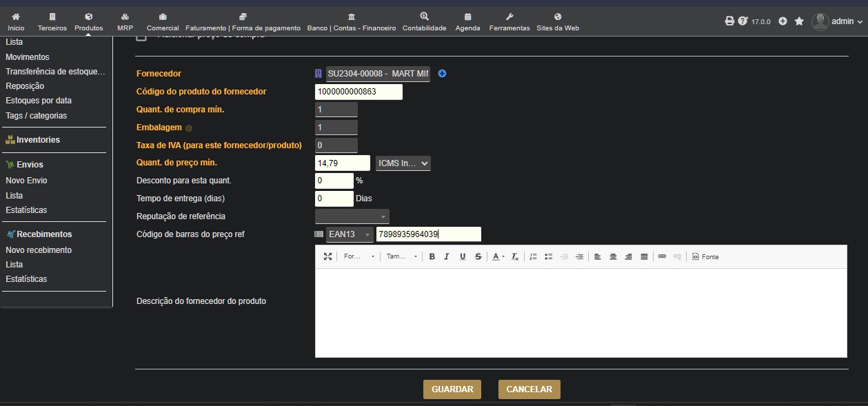
Task: Toggle italic formatting in editor
Action: 447,256
